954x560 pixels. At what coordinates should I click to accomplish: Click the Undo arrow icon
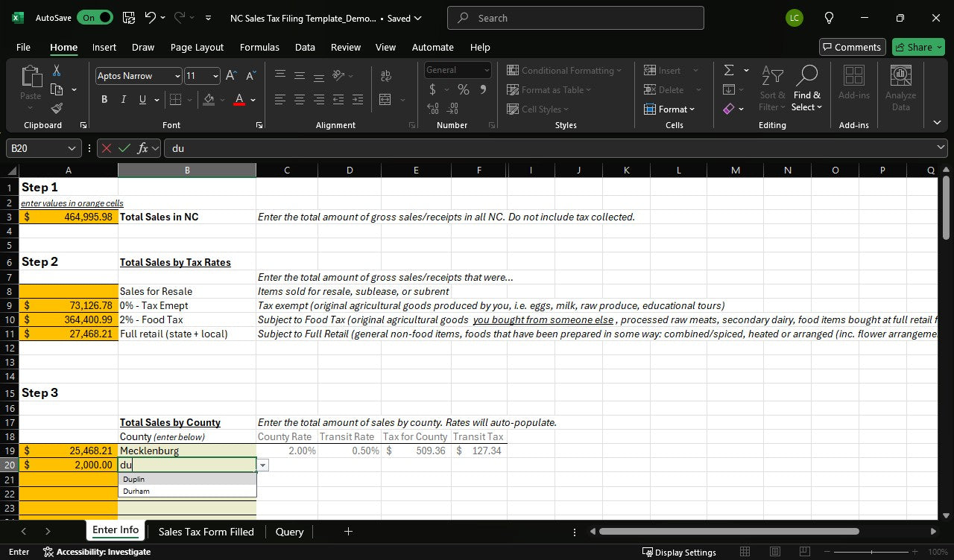[151, 18]
